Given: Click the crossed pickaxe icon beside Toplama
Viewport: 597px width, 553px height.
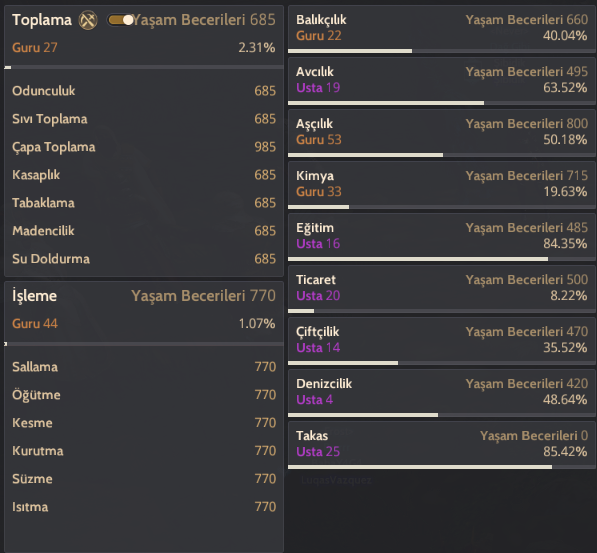Looking at the screenshot, I should [88, 20].
